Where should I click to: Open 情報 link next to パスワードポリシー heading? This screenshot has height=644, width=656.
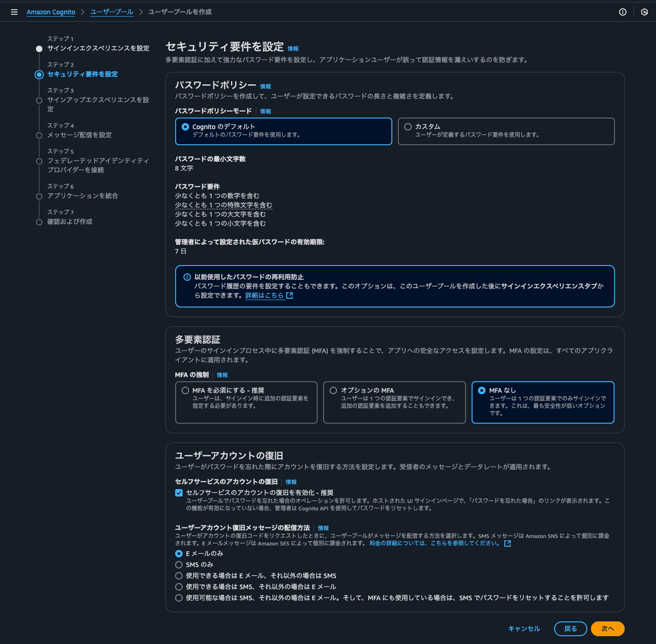[x=266, y=86]
